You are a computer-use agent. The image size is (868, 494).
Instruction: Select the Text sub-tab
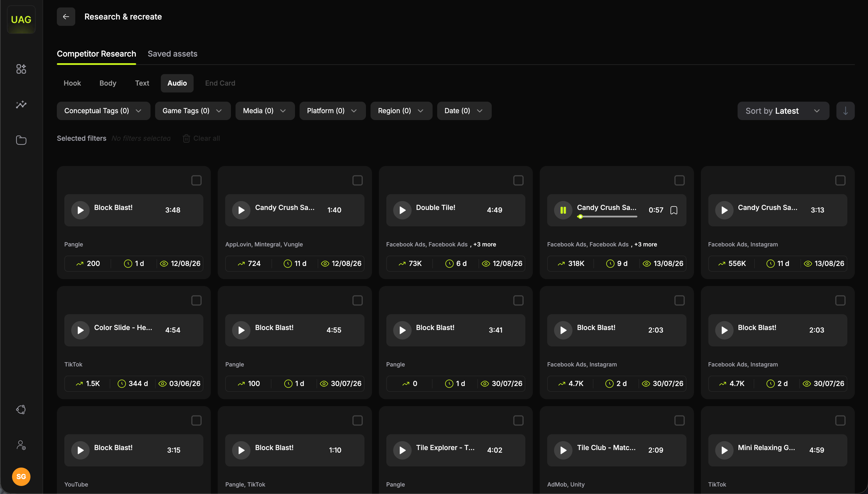coord(142,83)
